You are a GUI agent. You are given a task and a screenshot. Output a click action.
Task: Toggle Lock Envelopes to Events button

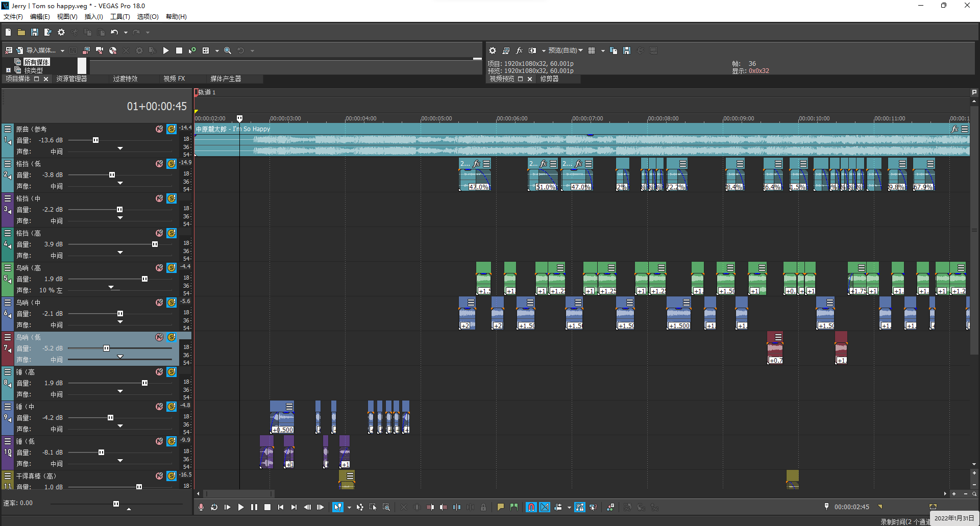(x=580, y=507)
